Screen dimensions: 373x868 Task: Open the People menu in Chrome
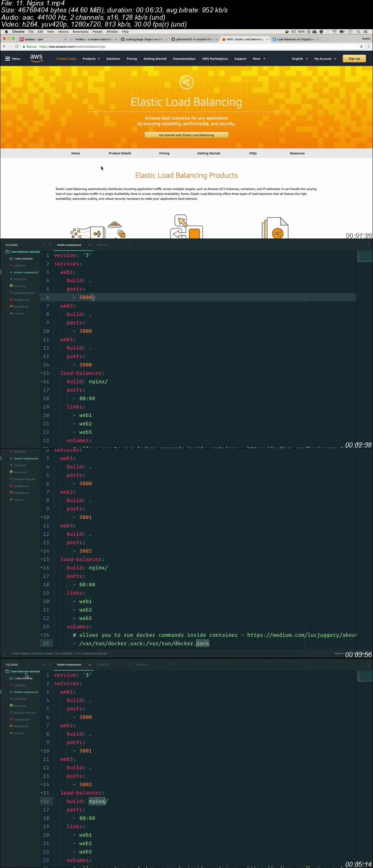click(97, 32)
